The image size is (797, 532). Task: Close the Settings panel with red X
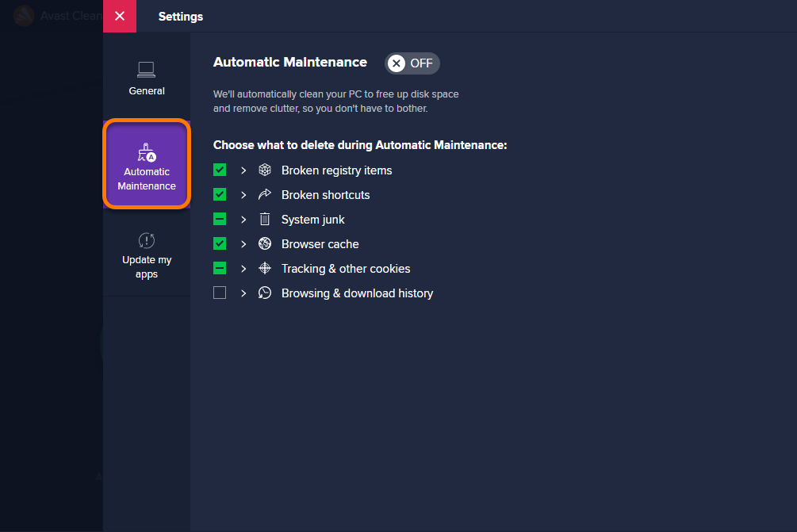[x=120, y=17]
